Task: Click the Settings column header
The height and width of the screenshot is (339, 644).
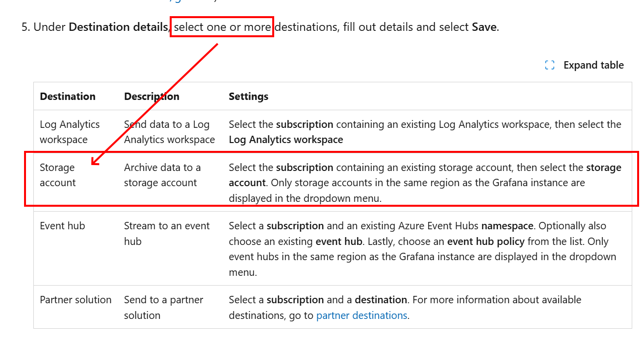Action: pos(248,97)
